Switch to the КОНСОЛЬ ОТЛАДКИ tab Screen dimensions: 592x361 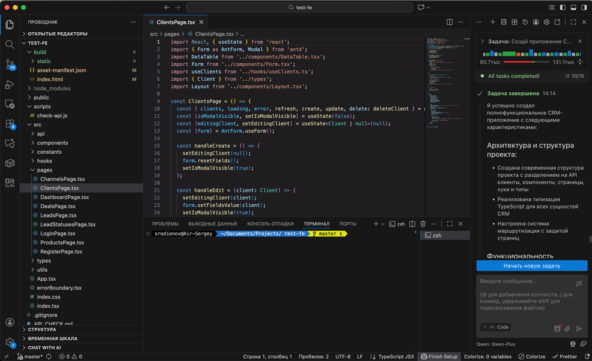coord(270,224)
